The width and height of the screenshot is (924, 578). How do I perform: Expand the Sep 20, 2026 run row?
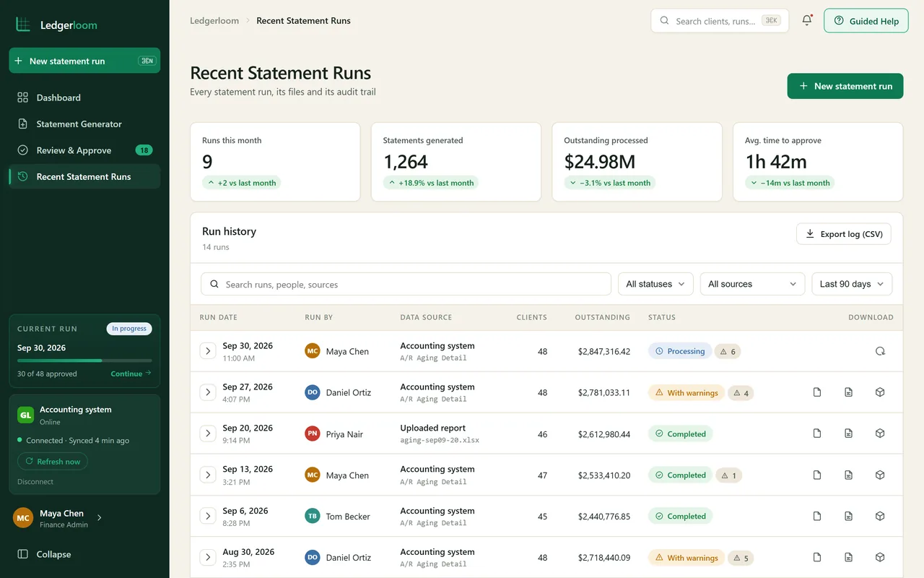point(208,433)
